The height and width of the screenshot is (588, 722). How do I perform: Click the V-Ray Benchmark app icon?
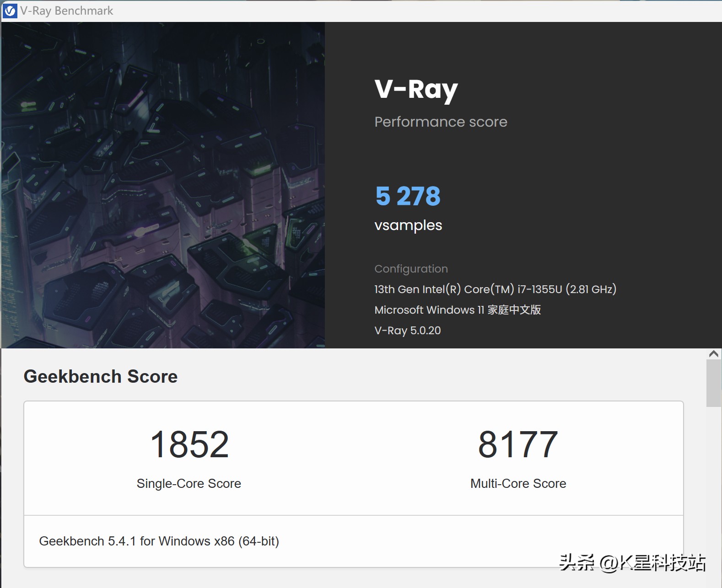tap(10, 11)
